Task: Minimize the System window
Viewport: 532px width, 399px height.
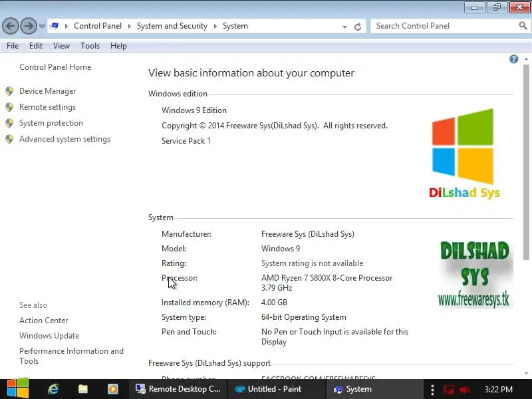Action: (474, 7)
